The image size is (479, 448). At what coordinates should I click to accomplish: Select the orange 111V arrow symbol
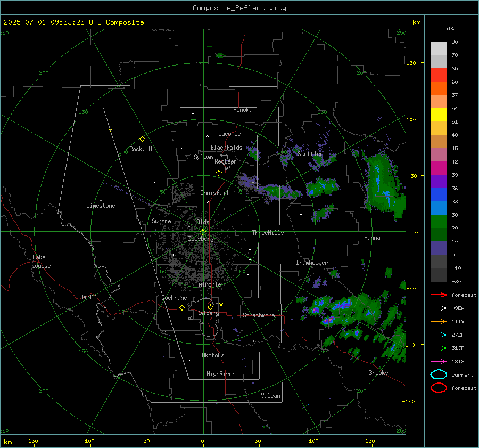(439, 321)
